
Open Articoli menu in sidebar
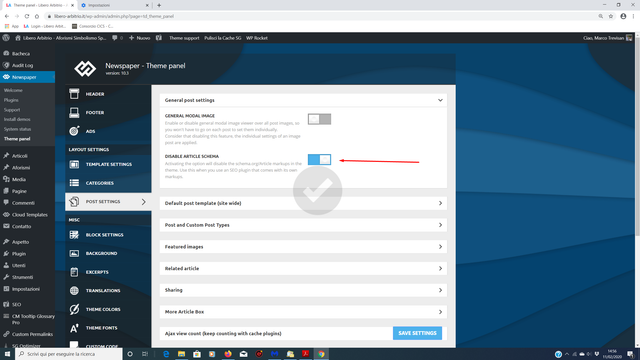(x=20, y=156)
